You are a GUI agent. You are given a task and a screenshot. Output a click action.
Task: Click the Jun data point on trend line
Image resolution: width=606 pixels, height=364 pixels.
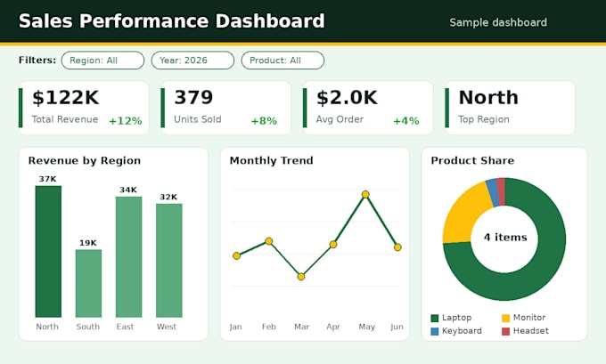pos(397,247)
